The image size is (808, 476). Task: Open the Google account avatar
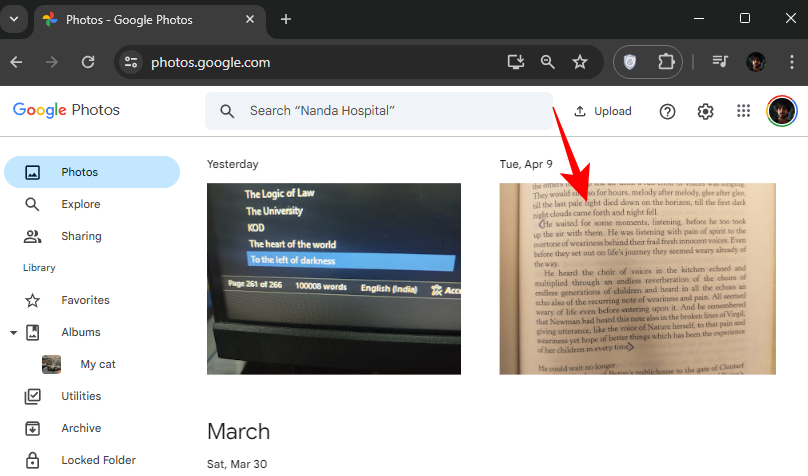pos(782,111)
